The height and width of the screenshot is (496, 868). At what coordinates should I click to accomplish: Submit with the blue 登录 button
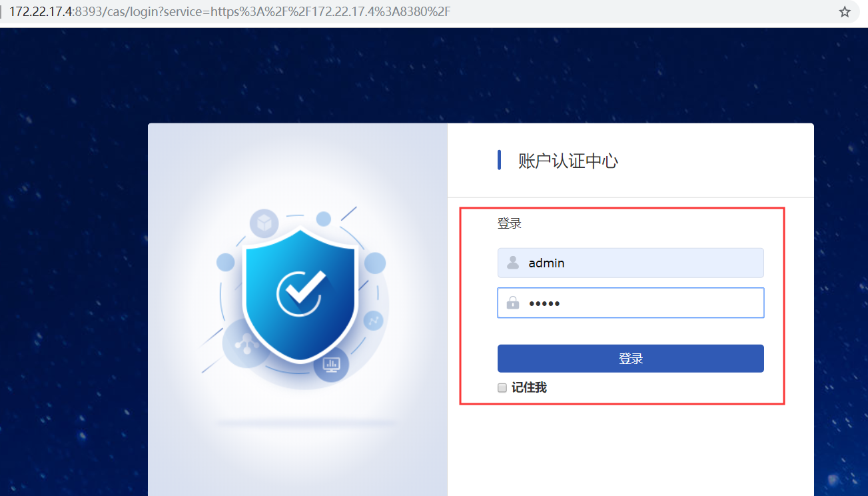630,359
